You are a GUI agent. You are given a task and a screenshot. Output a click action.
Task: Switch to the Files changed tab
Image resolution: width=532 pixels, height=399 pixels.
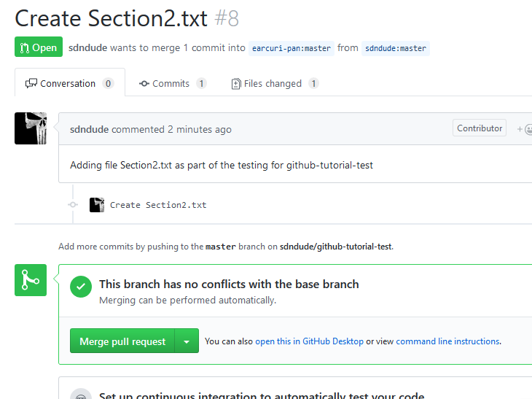tap(275, 84)
